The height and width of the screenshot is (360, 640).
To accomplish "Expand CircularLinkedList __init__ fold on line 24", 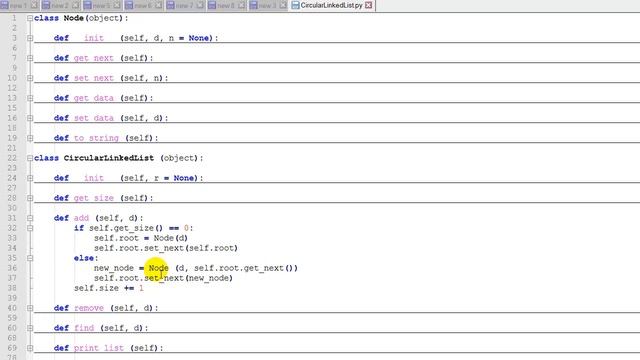I will point(30,178).
